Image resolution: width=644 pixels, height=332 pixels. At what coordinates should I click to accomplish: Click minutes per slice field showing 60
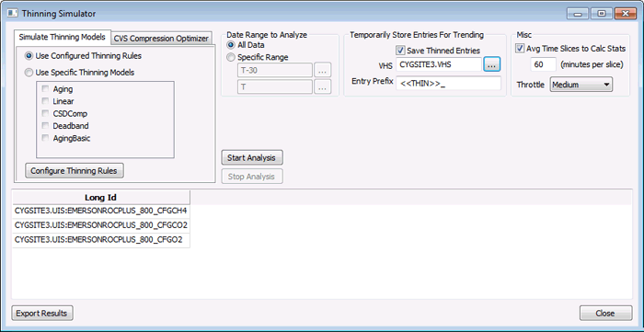tap(544, 64)
